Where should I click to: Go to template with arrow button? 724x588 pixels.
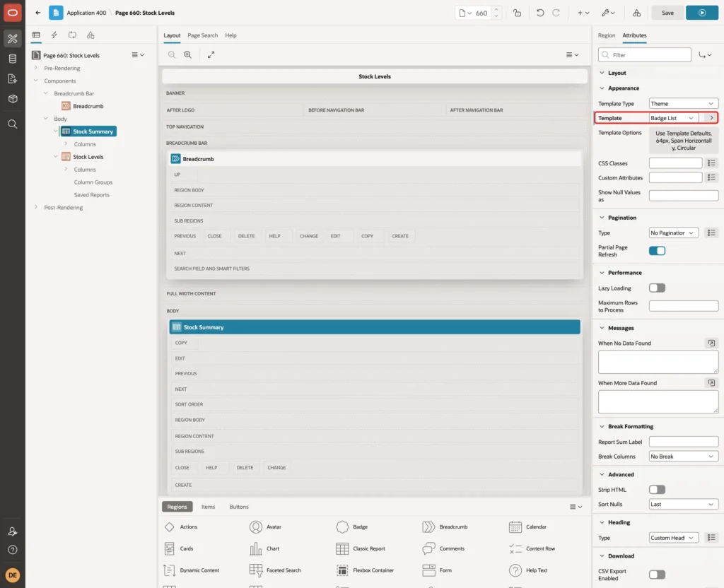[x=711, y=118]
